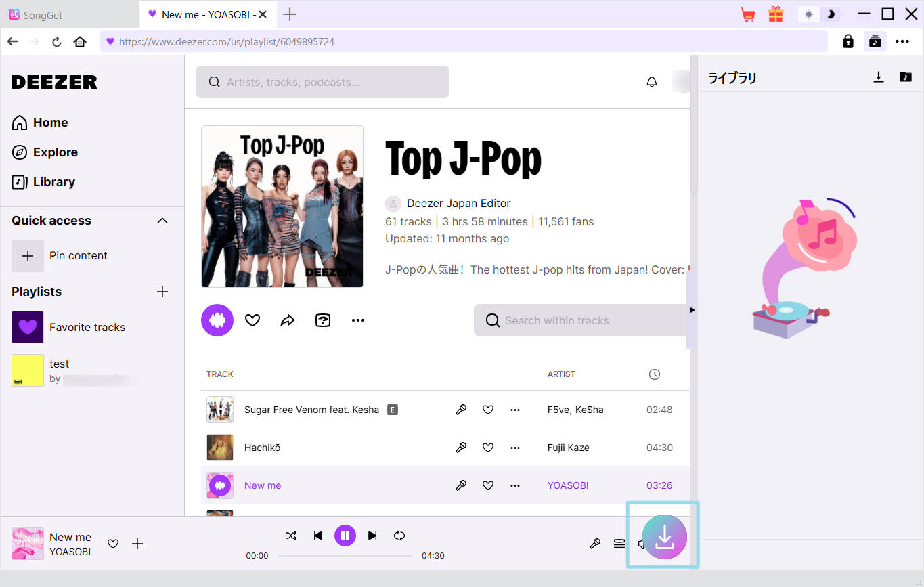Create a new playlist with the plus icon
924x587 pixels.
162,292
